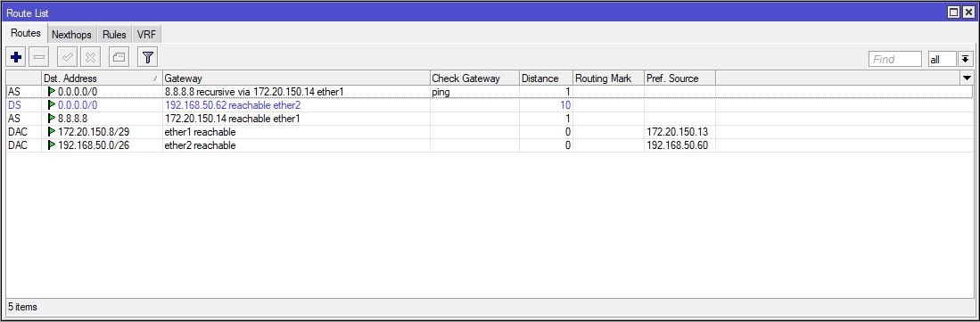Focus the Find search field
This screenshot has height=322, width=980.
point(895,60)
